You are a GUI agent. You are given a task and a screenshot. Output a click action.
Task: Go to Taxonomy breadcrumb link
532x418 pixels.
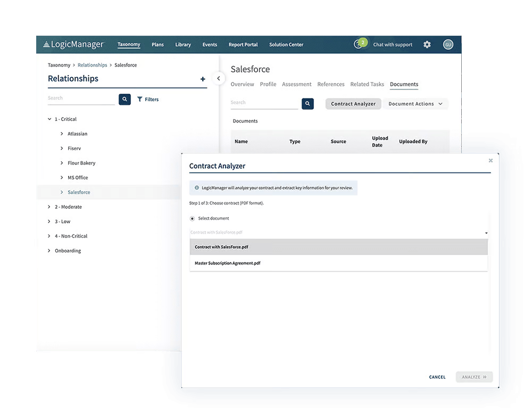59,65
